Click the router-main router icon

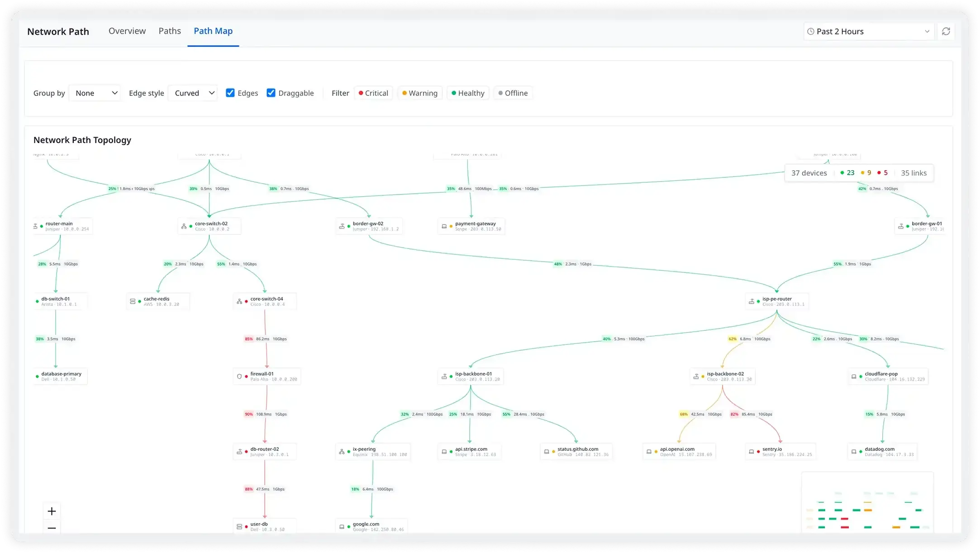pyautogui.click(x=36, y=225)
